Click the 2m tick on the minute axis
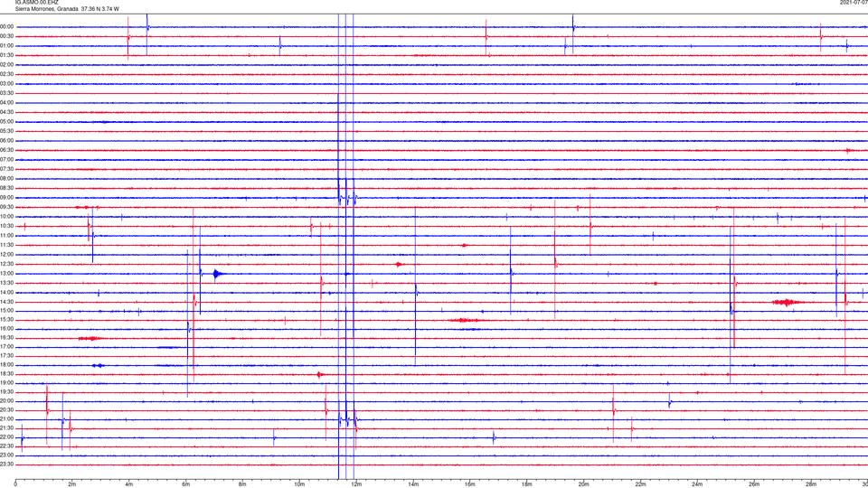 coord(72,484)
